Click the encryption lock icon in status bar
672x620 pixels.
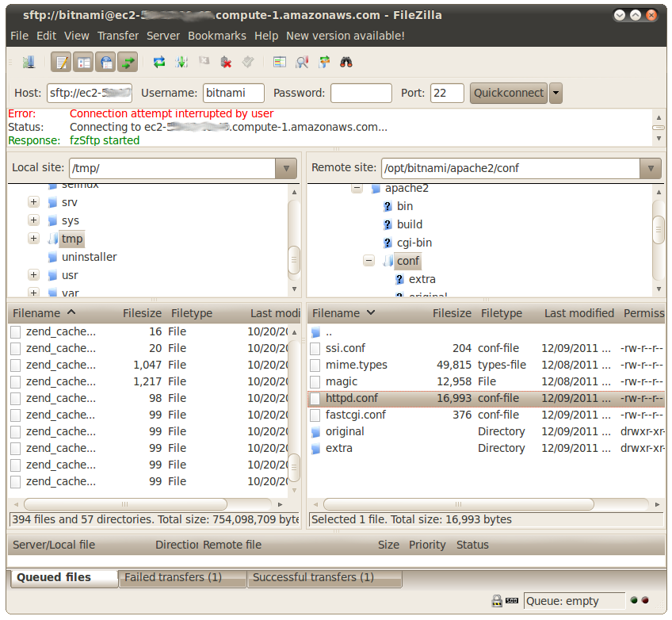pos(497,601)
